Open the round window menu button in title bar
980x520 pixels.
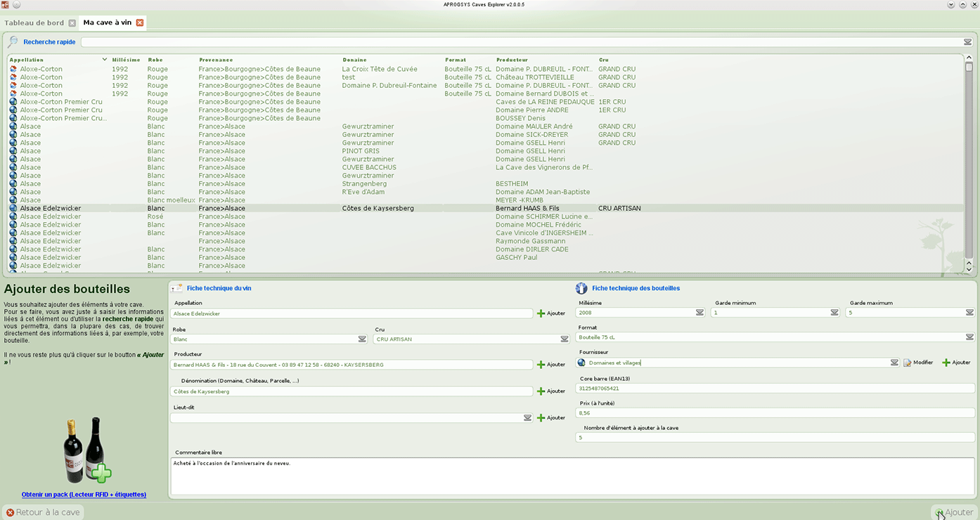click(16, 5)
